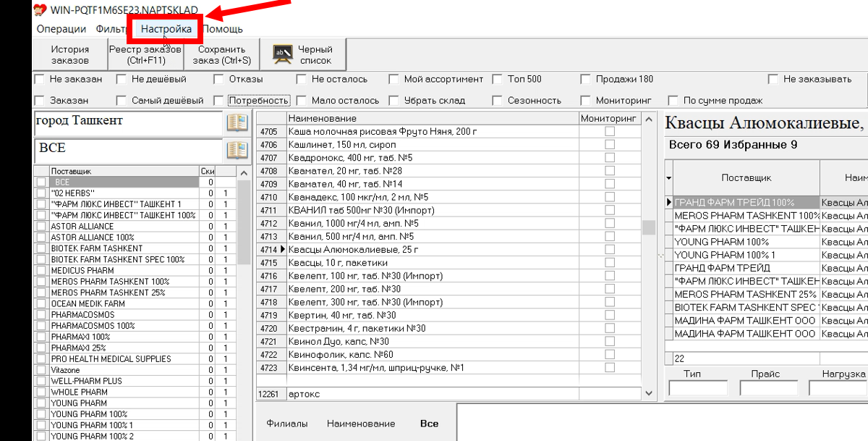
Task: Open the book icon beside ВСЕ field
Action: point(237,150)
